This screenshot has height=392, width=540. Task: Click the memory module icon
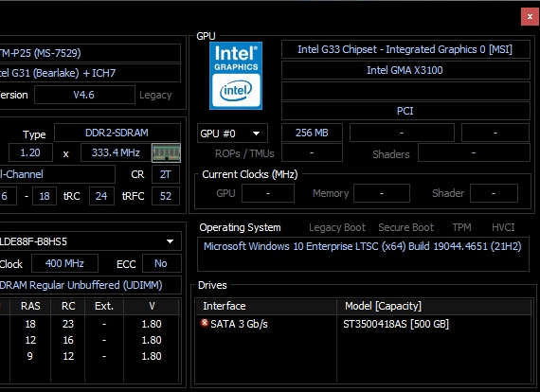click(166, 152)
